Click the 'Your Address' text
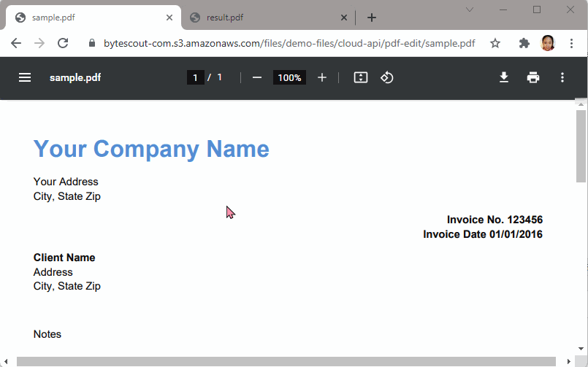588x367 pixels. pos(66,182)
